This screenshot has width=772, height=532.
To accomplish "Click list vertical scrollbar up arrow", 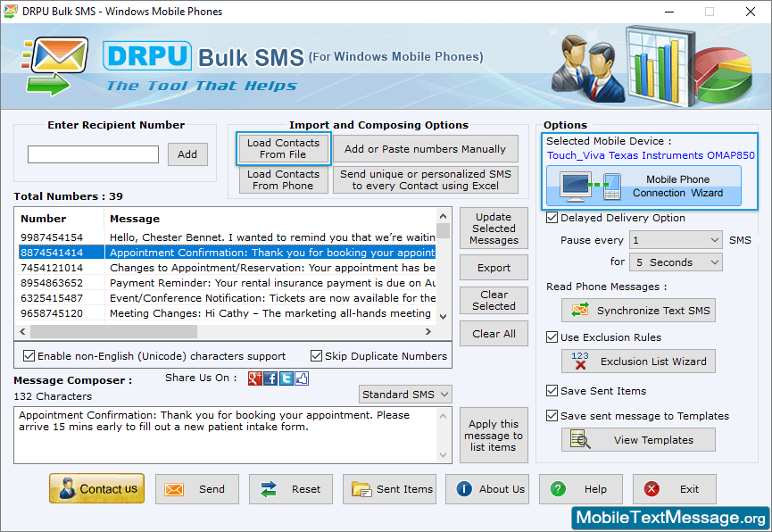I will (443, 216).
